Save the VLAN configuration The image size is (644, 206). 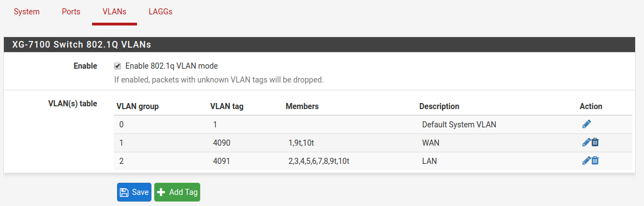pos(134,193)
